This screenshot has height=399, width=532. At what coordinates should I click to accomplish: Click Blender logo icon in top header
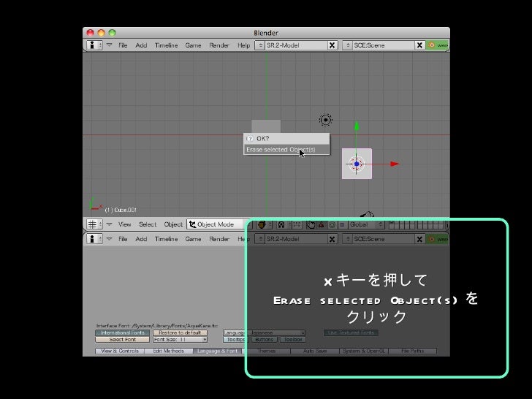tap(432, 45)
